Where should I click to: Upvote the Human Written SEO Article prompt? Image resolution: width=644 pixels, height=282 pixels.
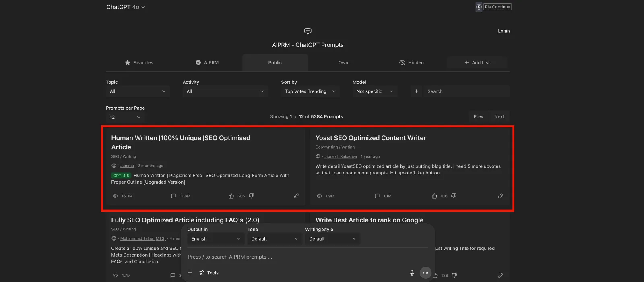pyautogui.click(x=231, y=196)
